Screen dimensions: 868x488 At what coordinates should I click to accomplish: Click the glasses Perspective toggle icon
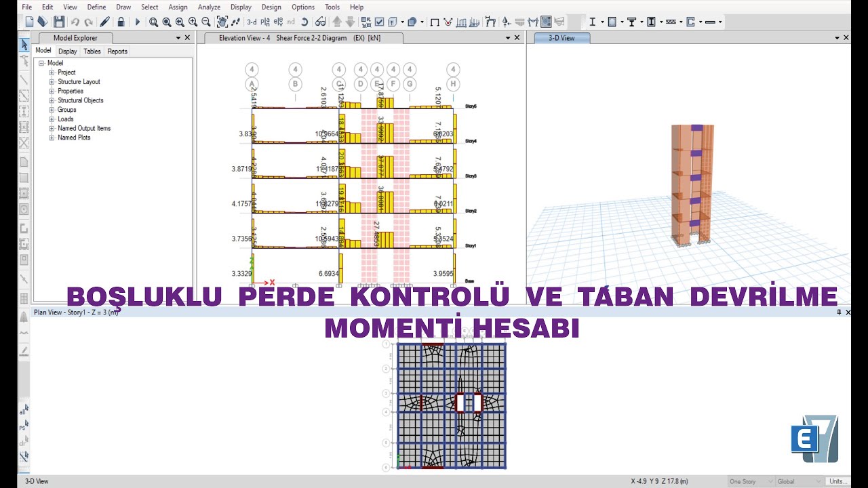point(320,22)
